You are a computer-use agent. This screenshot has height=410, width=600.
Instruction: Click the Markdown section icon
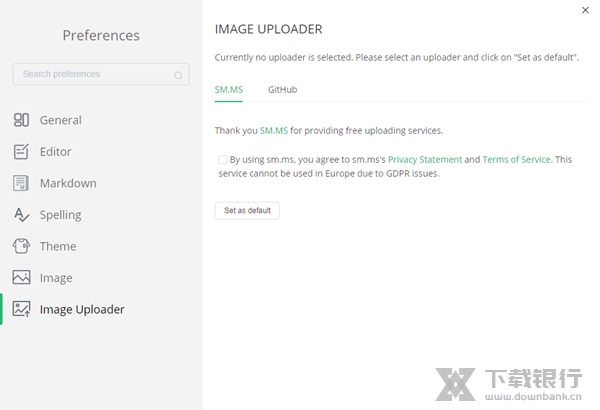click(21, 183)
